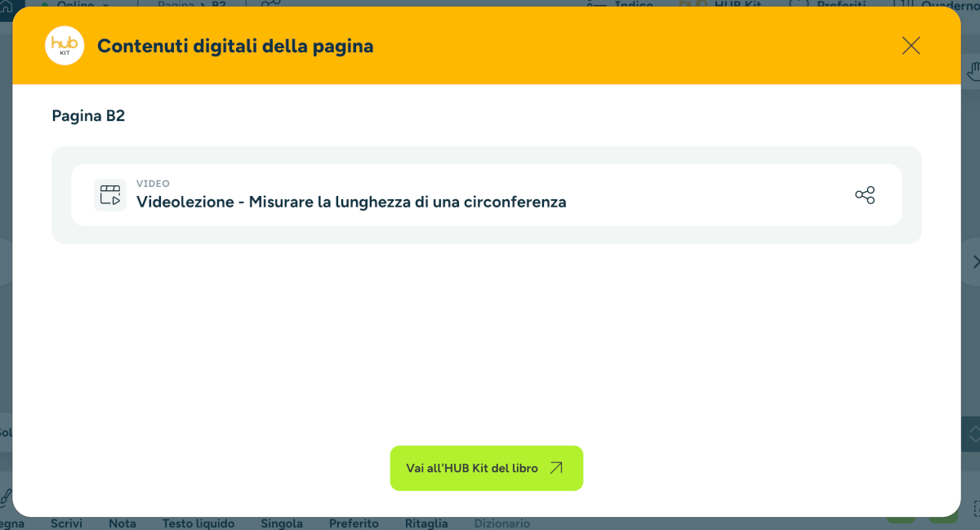Image resolution: width=980 pixels, height=530 pixels.
Task: Close the Contenuti digitali dialog
Action: point(911,46)
